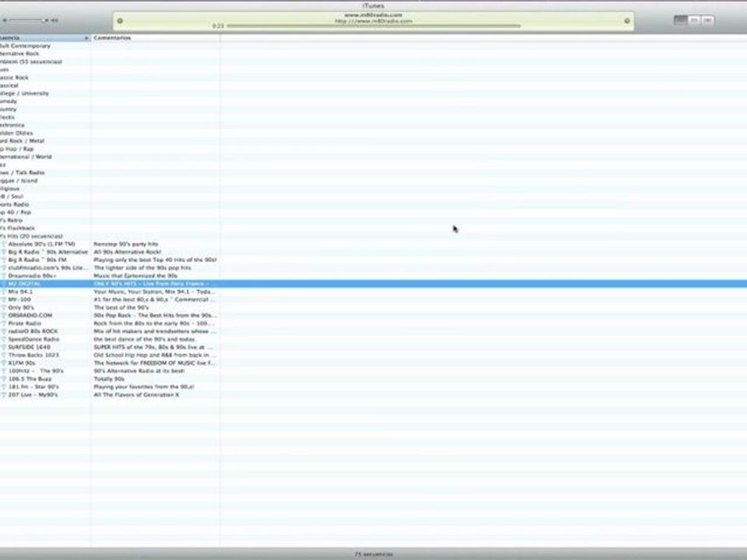Screen dimensions: 747x560
Task: Click the radio icon beside ORSRADIO.COM
Action: pyautogui.click(x=4, y=315)
